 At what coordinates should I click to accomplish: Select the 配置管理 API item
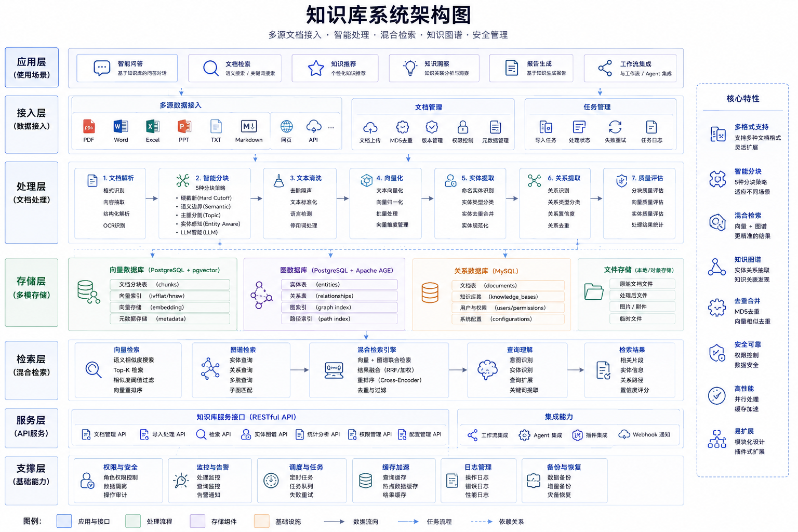(420, 434)
